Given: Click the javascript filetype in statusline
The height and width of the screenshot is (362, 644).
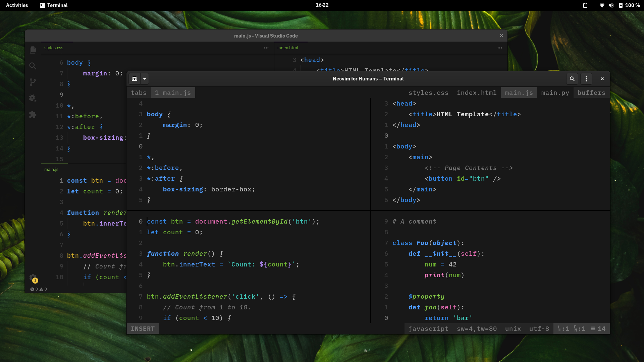Looking at the screenshot, I should pyautogui.click(x=428, y=329).
